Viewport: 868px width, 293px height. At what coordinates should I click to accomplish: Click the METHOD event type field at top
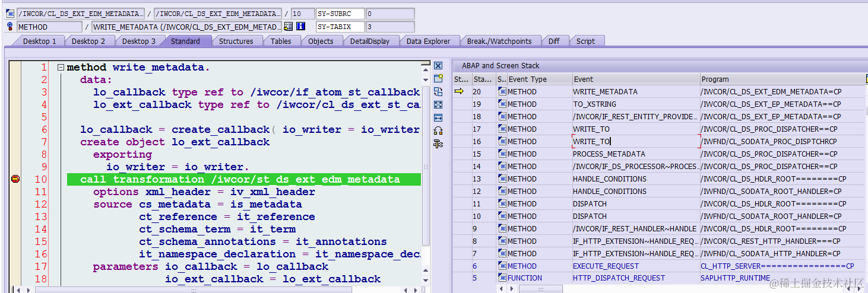tap(50, 27)
